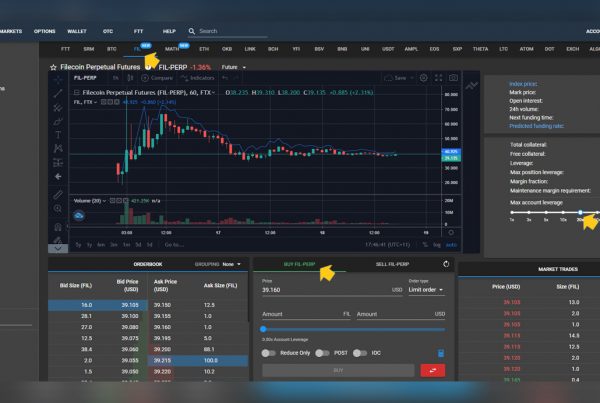The image size is (600, 403).
Task: Select the BTC market tab
Action: (x=112, y=49)
